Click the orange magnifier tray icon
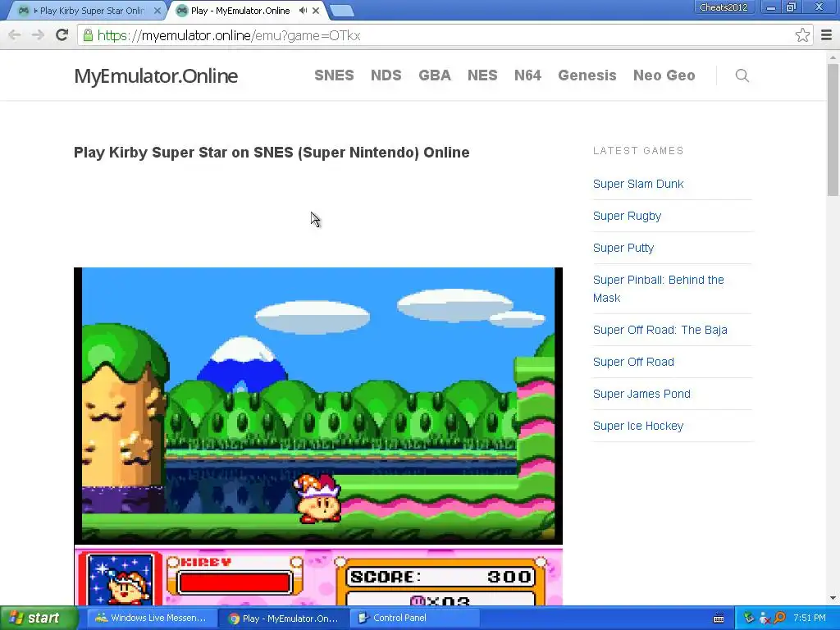Viewport: 840px width, 630px height. point(779,618)
